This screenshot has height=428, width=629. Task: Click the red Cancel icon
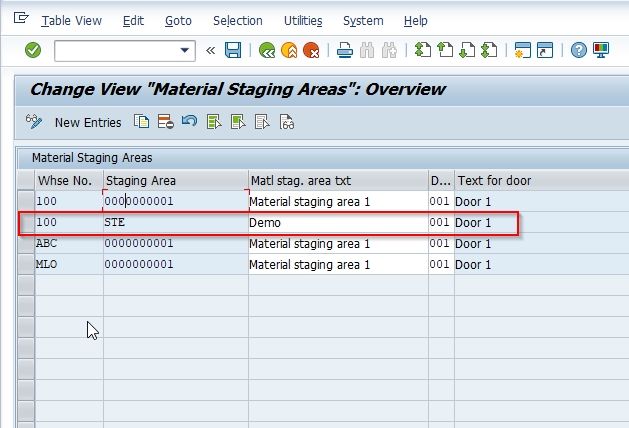click(x=311, y=51)
